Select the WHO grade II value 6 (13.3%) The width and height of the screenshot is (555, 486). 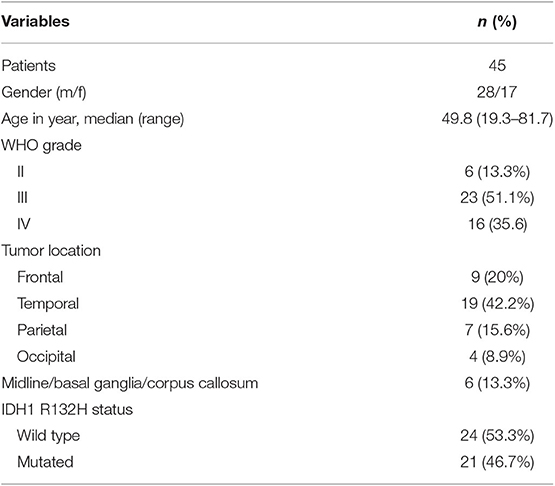497,172
